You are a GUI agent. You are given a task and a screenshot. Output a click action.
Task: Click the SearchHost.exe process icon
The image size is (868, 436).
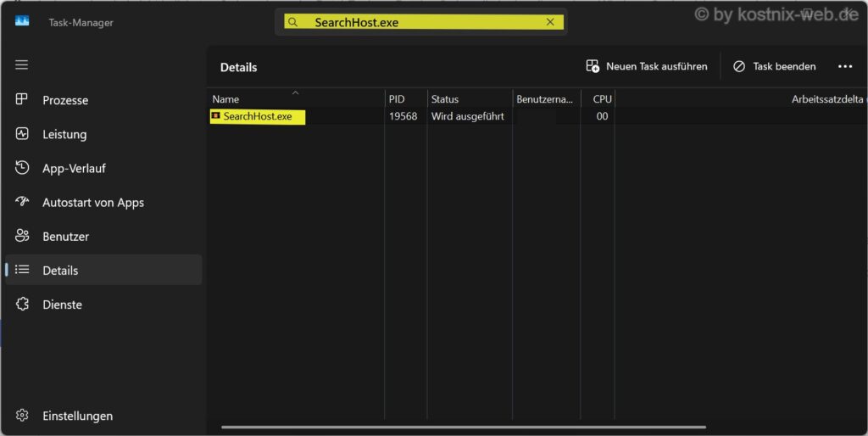click(x=215, y=115)
